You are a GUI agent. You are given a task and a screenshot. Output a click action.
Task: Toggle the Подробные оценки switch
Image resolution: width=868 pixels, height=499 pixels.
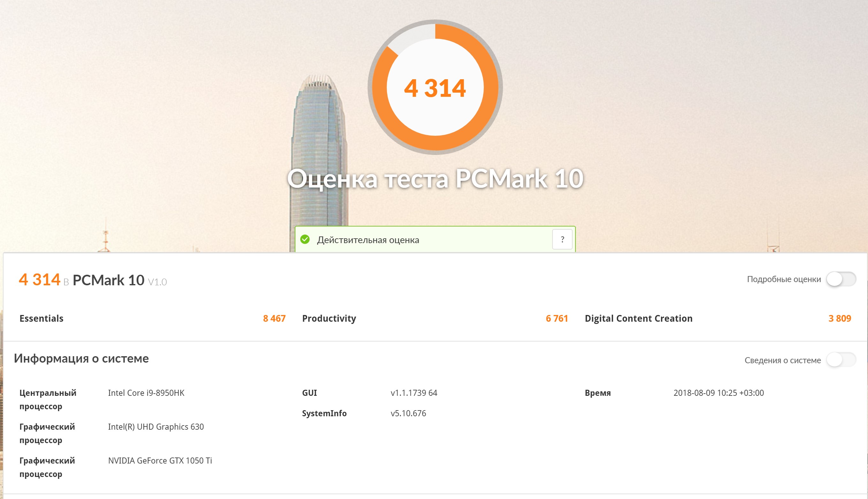(841, 279)
